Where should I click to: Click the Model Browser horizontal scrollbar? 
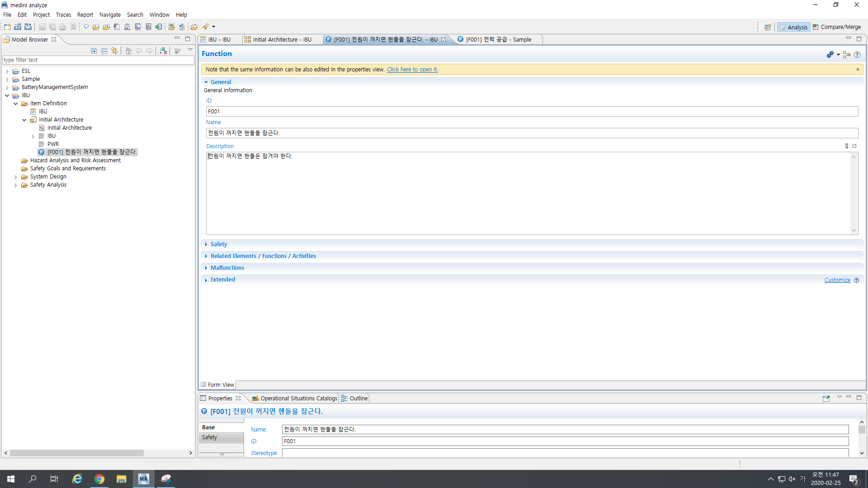click(77, 453)
